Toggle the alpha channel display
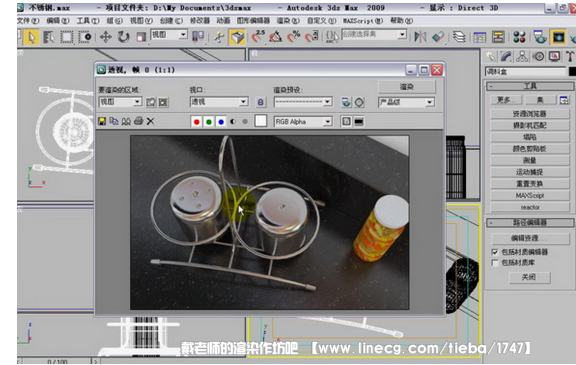The height and width of the screenshot is (365, 576). pos(233,122)
